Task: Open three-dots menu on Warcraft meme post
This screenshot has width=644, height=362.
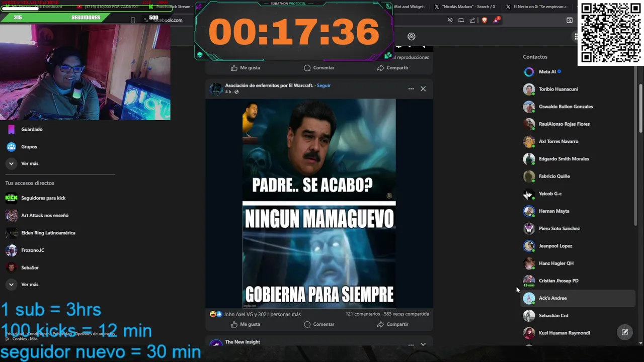Action: point(411,89)
